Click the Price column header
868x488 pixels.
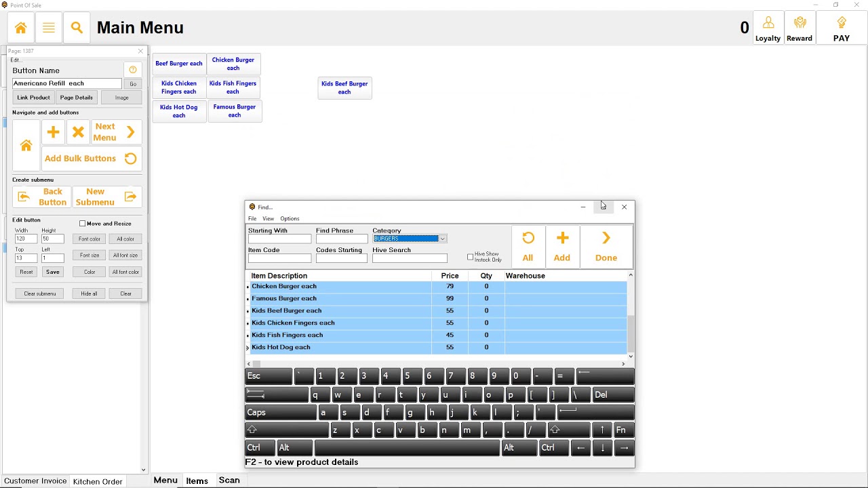450,276
